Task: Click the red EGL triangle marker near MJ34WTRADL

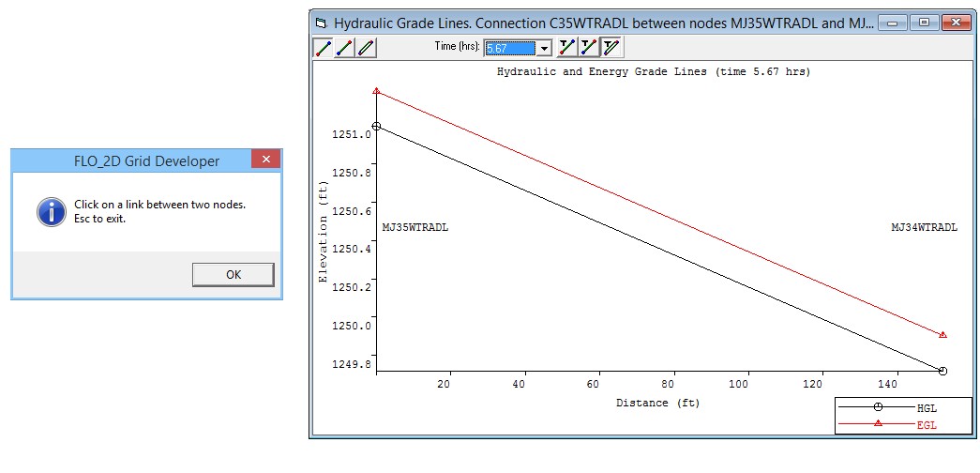Action: [942, 334]
